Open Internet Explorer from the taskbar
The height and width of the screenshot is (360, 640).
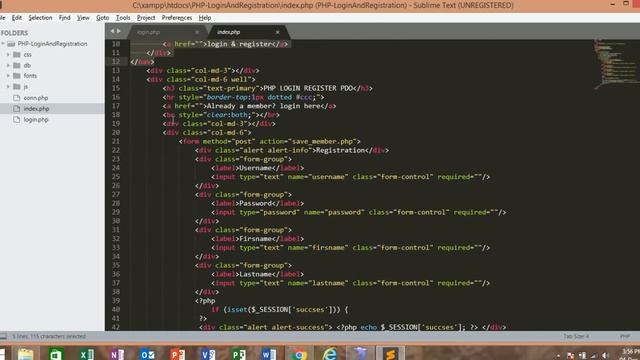[x=329, y=354]
